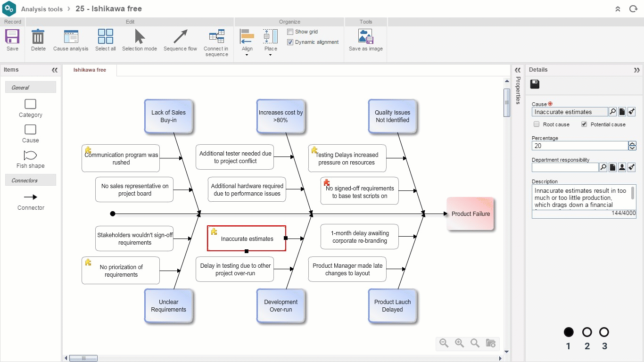Click the Save record icon
644x362 pixels.
12,37
